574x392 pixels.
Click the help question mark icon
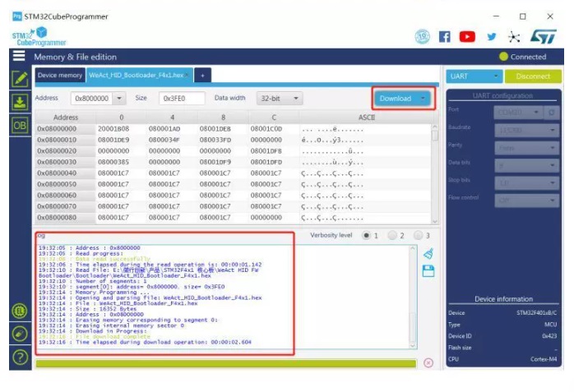pyautogui.click(x=20, y=357)
